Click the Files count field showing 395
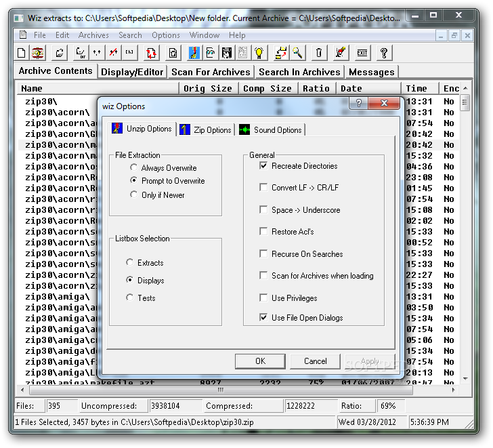 pyautogui.click(x=62, y=406)
